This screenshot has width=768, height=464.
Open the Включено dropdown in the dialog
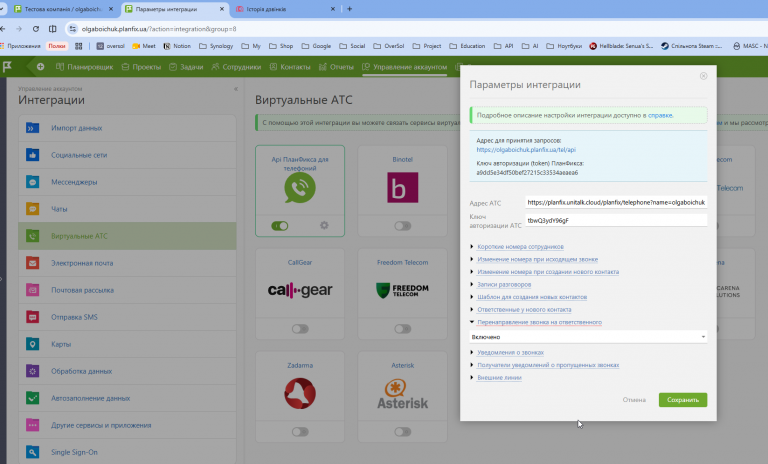(x=588, y=337)
